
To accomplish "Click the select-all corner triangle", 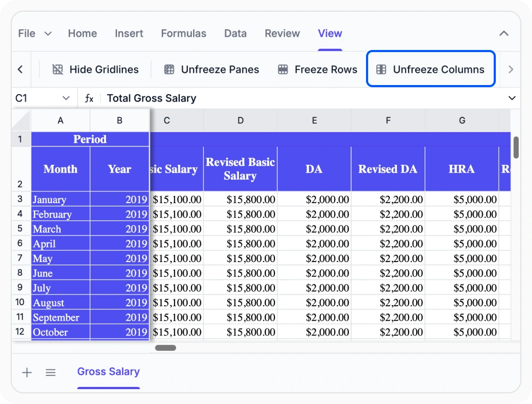I will 22,121.
